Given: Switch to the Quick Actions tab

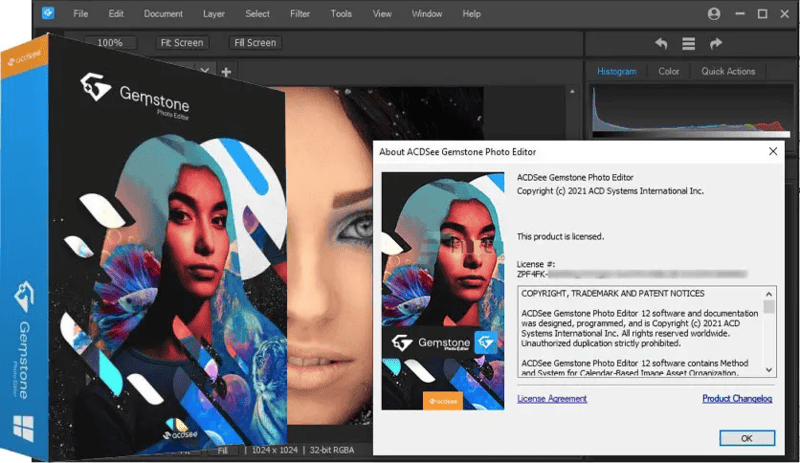Looking at the screenshot, I should coord(728,71).
